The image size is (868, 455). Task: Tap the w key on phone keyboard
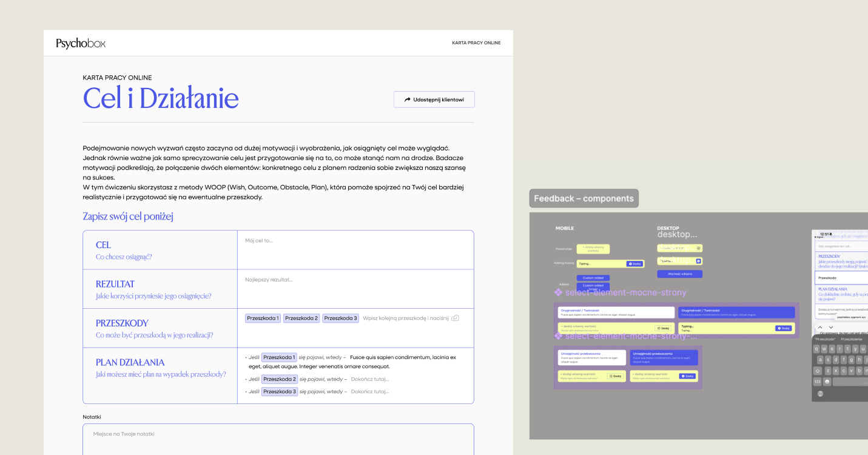point(824,349)
